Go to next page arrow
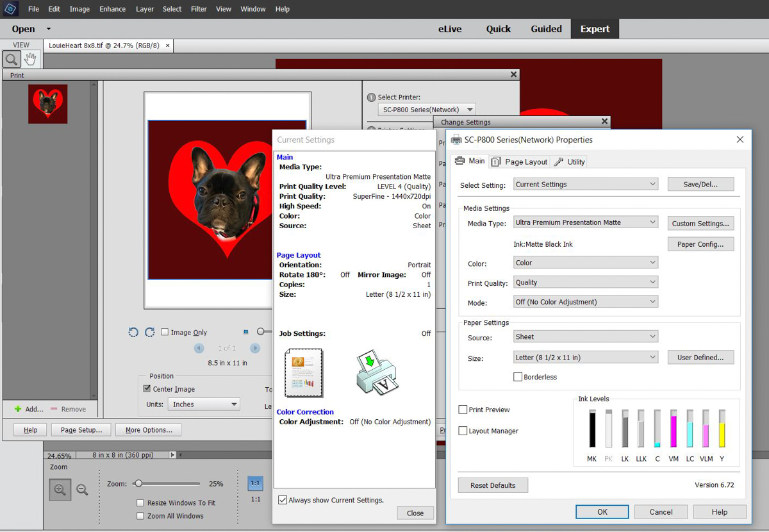Image resolution: width=769 pixels, height=532 pixels. tap(255, 348)
